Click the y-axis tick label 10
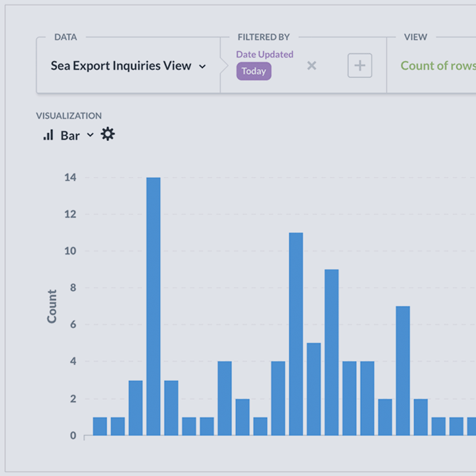Viewport: 476px width, 476px height. pyautogui.click(x=70, y=251)
